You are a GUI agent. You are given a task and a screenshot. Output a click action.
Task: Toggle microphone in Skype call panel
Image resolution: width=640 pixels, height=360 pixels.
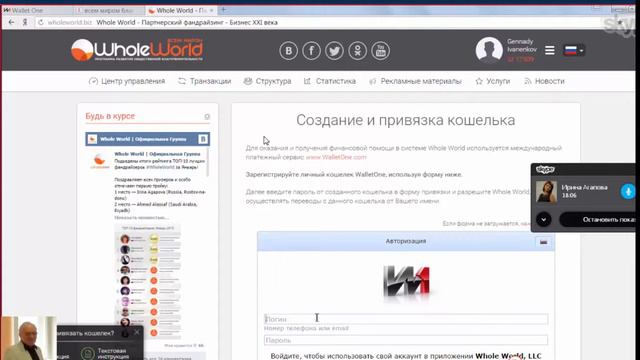(x=628, y=191)
